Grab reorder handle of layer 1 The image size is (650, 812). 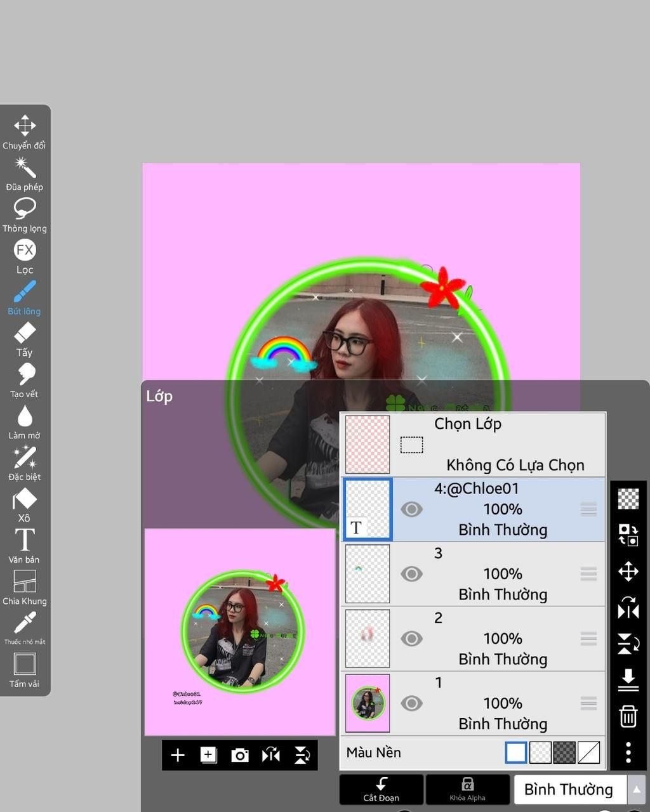pos(588,703)
